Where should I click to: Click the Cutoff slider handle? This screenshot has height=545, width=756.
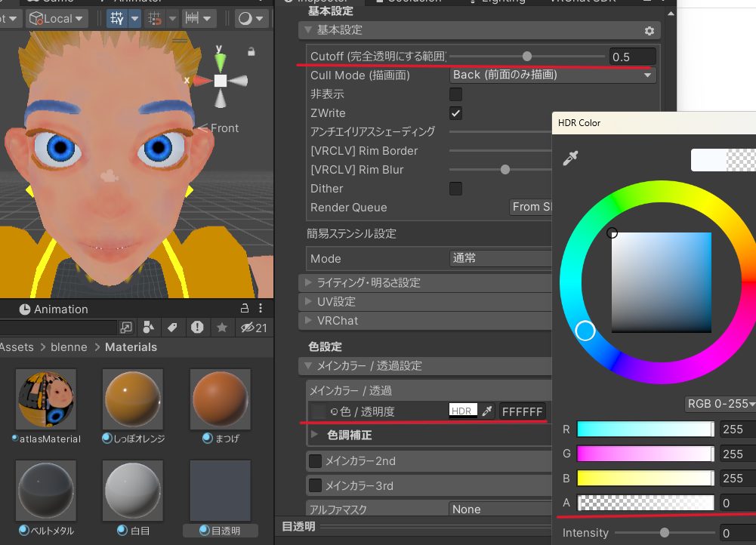527,56
